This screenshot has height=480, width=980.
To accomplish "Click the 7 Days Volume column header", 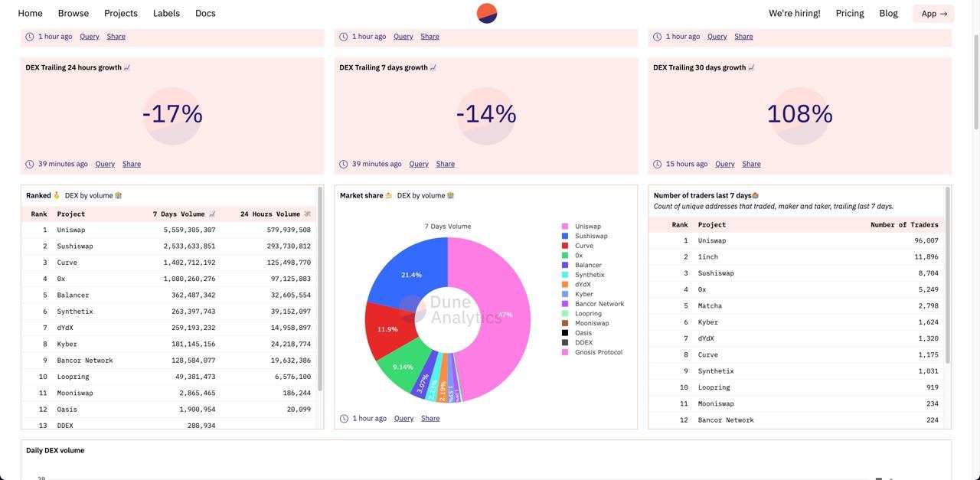I will click(x=185, y=214).
